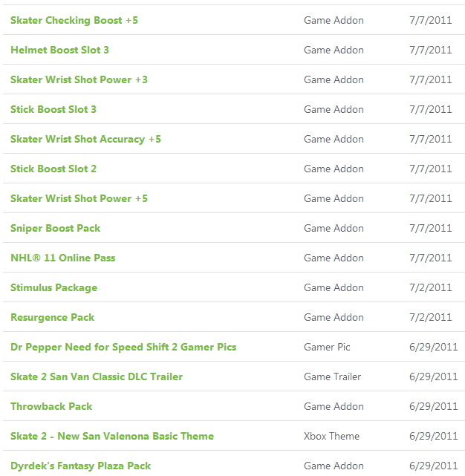This screenshot has width=465, height=476.
Task: Click Skater Wrist Shot Accuracy +5
Action: (x=85, y=140)
